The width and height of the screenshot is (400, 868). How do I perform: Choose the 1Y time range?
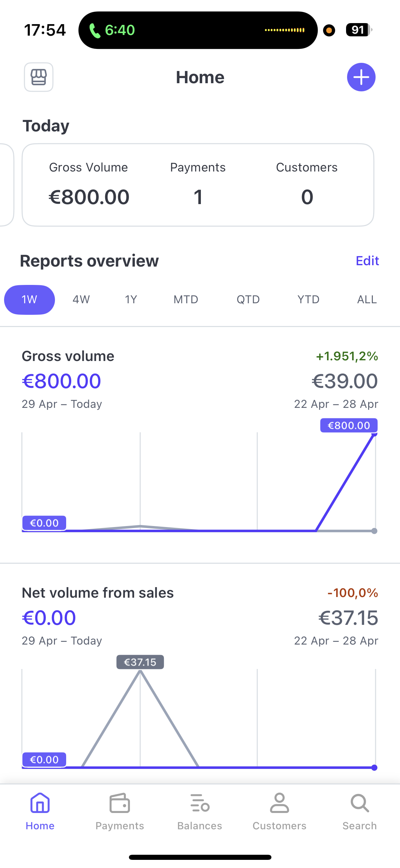(131, 300)
